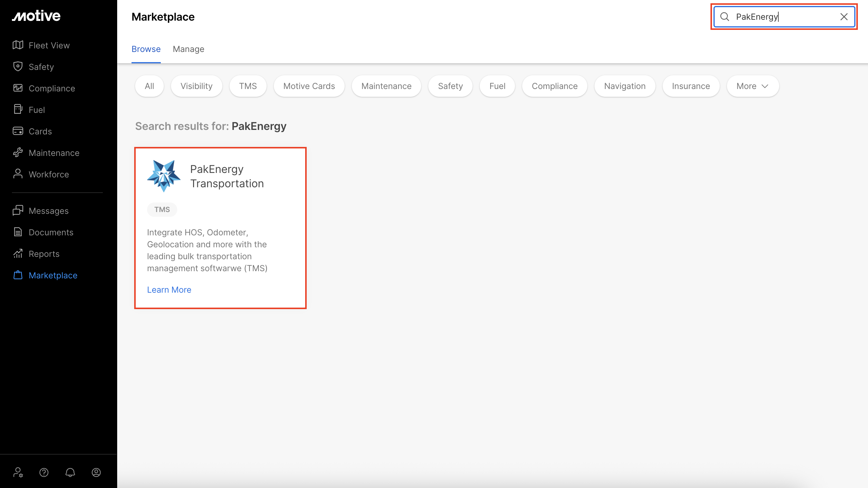Filter by TMS category chip
Viewport: 868px width, 488px height.
pyautogui.click(x=248, y=86)
